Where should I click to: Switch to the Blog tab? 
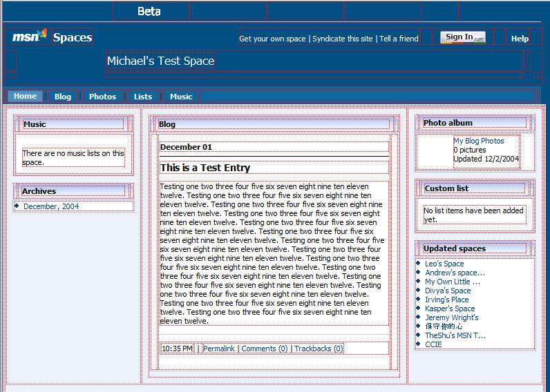coord(63,97)
